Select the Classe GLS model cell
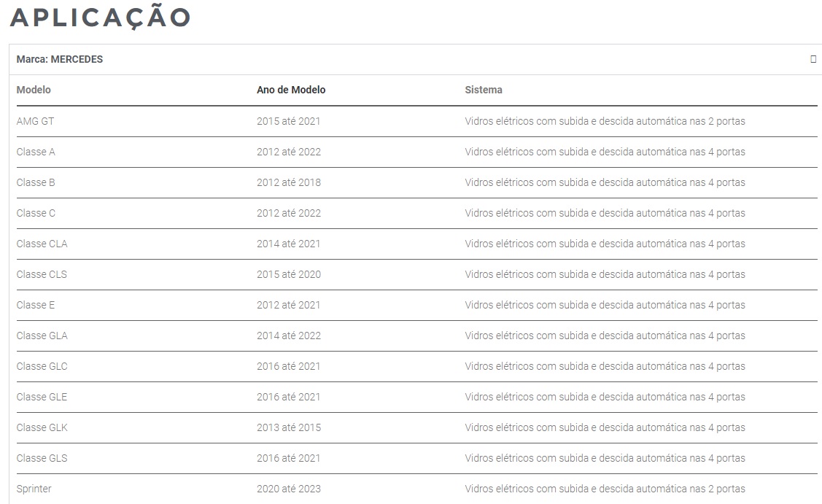This screenshot has width=822, height=504. click(42, 458)
